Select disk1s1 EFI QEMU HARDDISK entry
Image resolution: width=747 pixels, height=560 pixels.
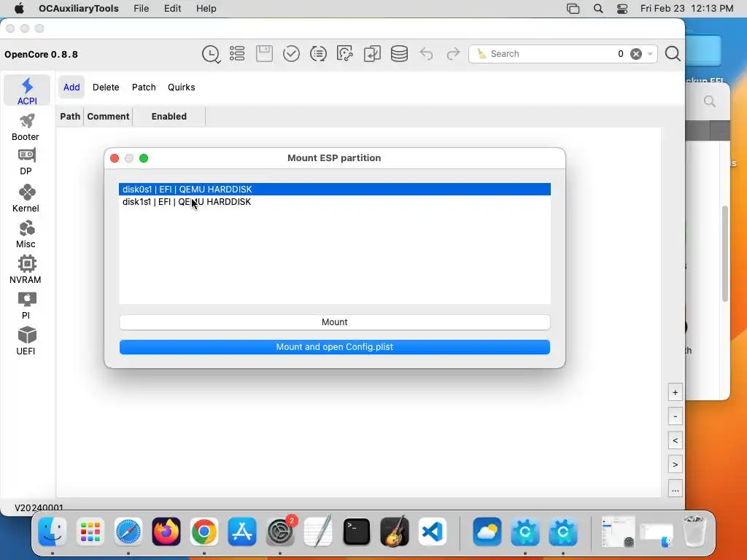(334, 201)
